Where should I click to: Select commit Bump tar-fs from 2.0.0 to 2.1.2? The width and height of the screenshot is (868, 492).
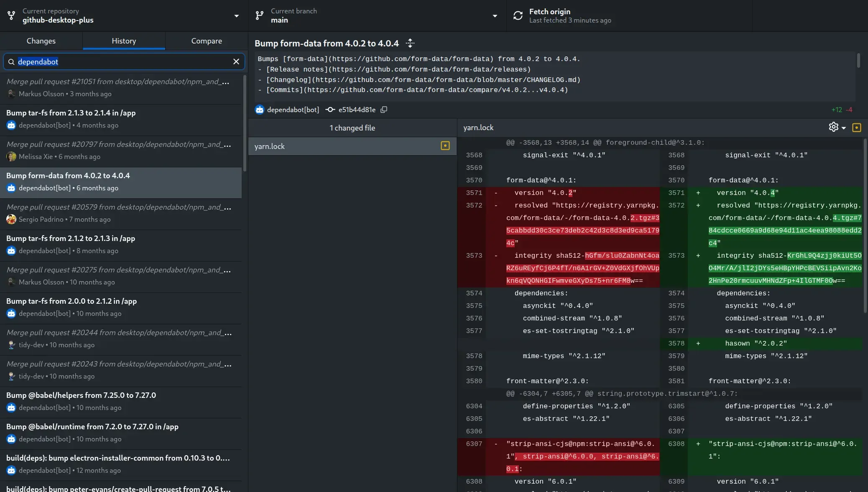121,308
